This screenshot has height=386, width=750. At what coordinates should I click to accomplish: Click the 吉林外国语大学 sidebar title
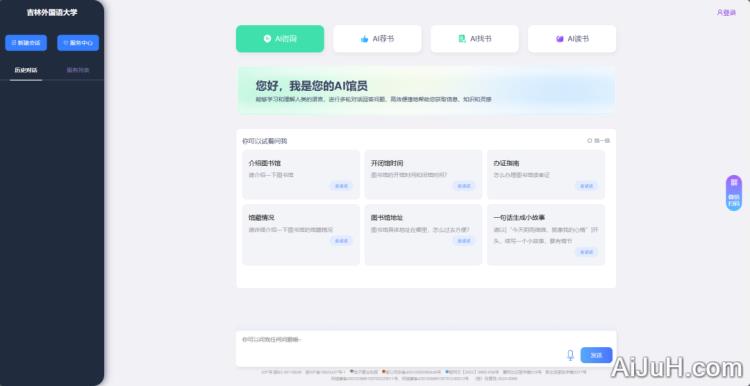click(52, 12)
